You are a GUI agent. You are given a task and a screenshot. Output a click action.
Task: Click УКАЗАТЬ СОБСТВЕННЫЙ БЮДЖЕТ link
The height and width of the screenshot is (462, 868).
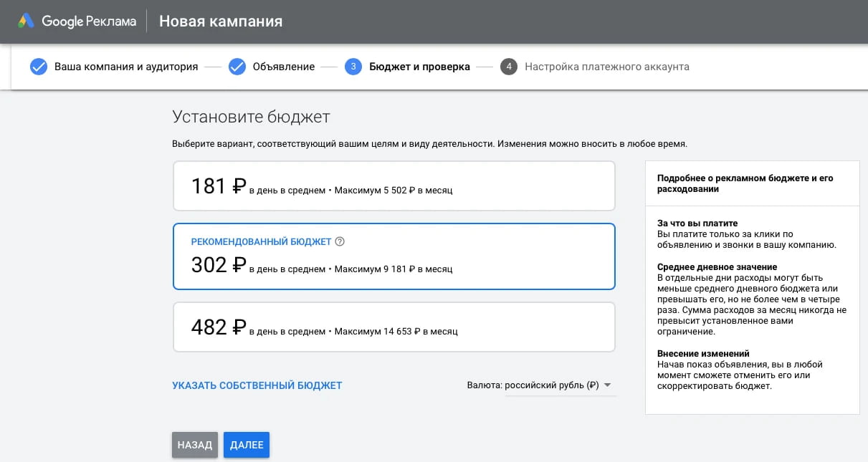pyautogui.click(x=257, y=385)
